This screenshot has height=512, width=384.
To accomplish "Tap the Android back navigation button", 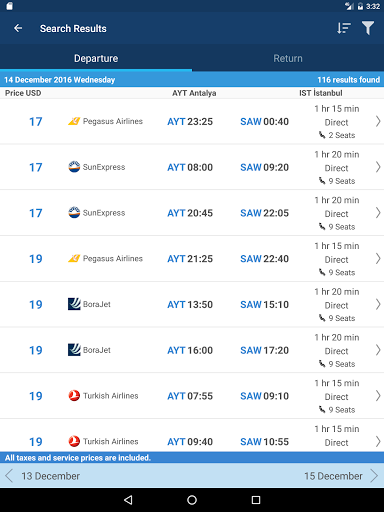I will (x=128, y=500).
